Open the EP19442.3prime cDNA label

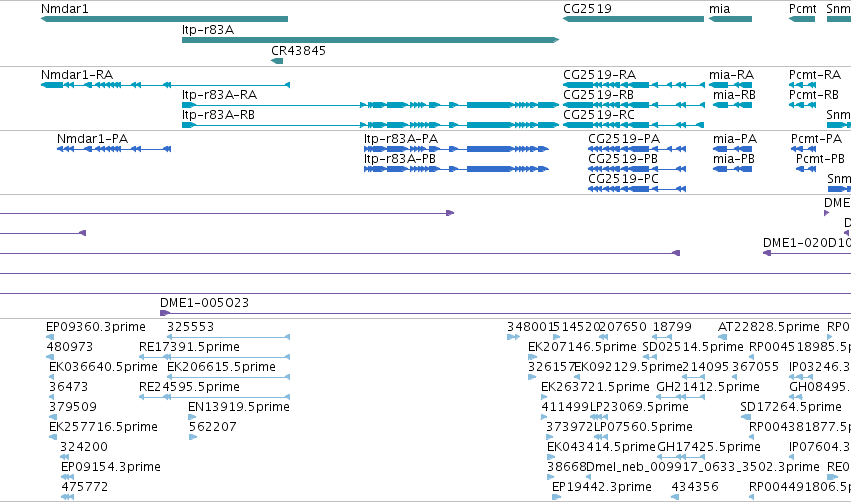[x=602, y=487]
